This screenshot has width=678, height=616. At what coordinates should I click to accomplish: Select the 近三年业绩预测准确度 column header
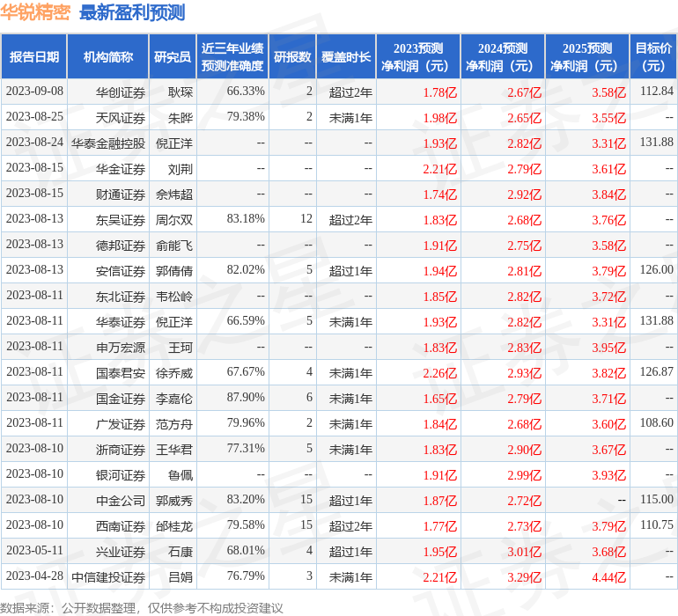(x=232, y=56)
